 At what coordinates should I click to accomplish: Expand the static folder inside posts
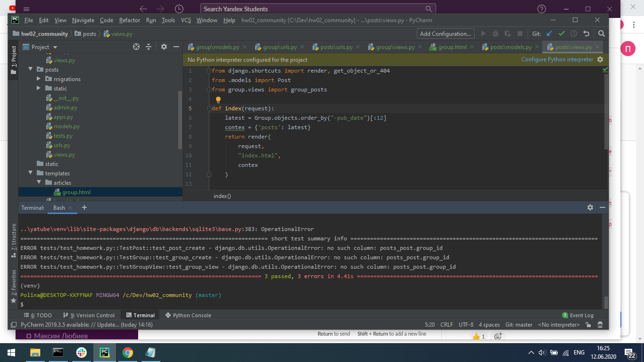(x=39, y=89)
